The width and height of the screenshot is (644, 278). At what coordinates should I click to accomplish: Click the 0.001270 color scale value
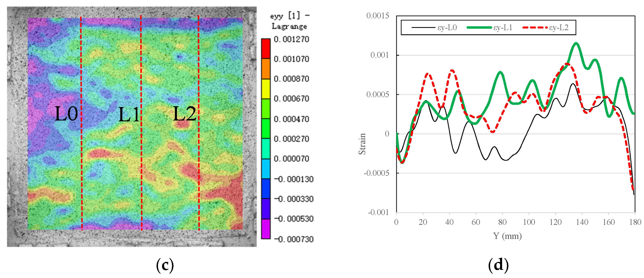[291, 39]
